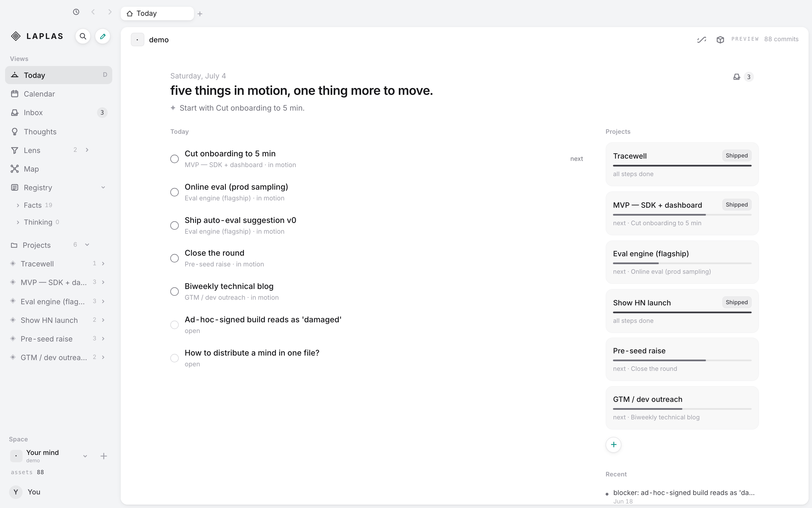
Task: Open the Today view in sidebar
Action: click(59, 75)
